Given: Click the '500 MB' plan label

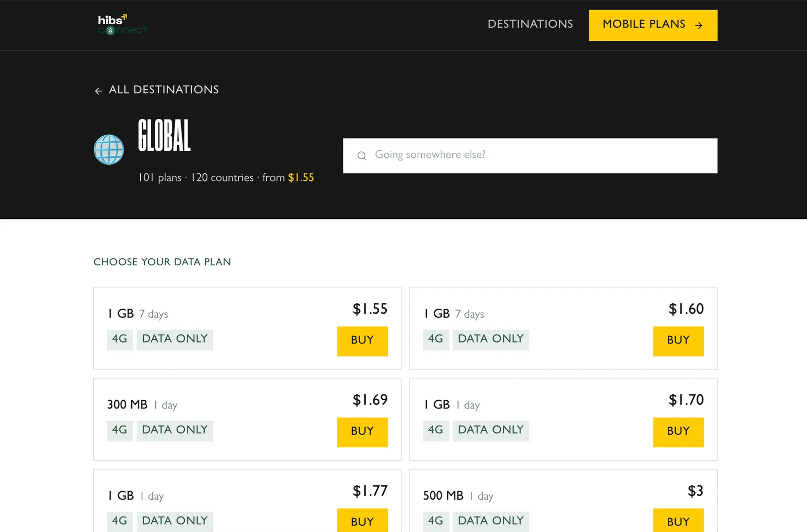Looking at the screenshot, I should (443, 496).
